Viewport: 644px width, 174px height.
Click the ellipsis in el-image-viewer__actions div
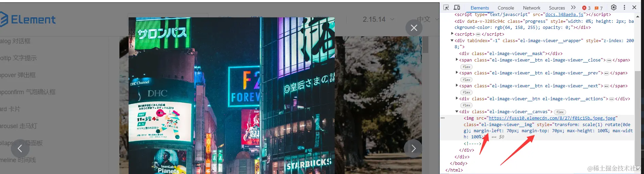(x=612, y=99)
